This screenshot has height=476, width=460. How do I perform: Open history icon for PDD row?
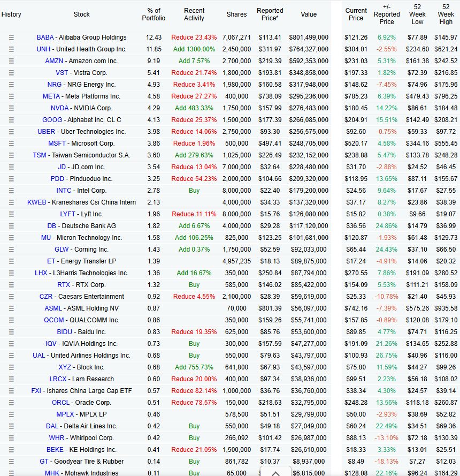12,179
